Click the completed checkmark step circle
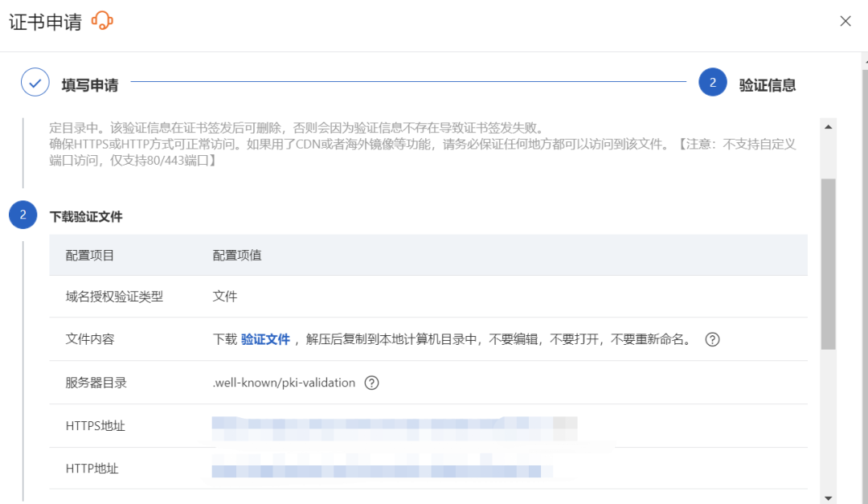Viewport: 868px width, 504px height. tap(35, 83)
